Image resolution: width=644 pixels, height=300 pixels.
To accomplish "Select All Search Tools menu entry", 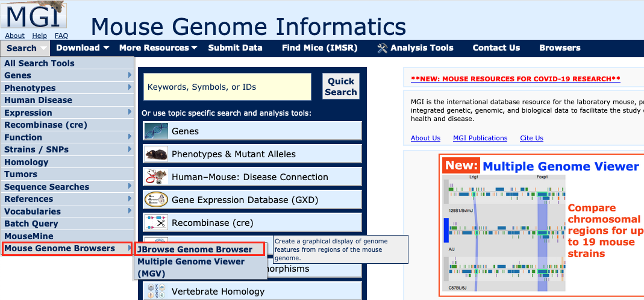I will click(68, 63).
